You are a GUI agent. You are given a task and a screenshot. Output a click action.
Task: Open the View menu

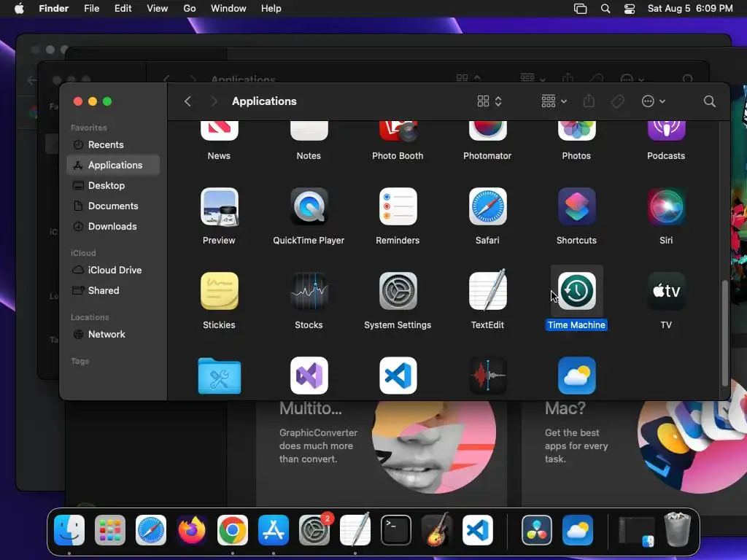tap(158, 9)
